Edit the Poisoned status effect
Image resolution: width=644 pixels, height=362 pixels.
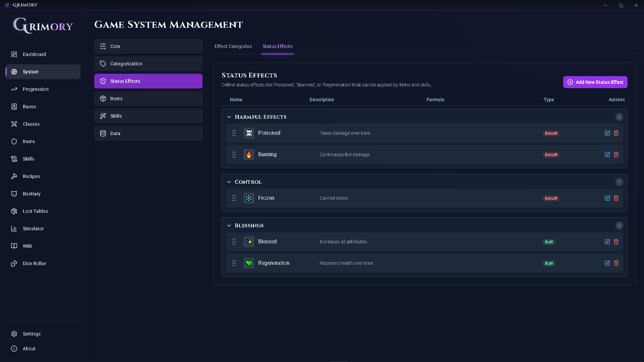coord(607,133)
